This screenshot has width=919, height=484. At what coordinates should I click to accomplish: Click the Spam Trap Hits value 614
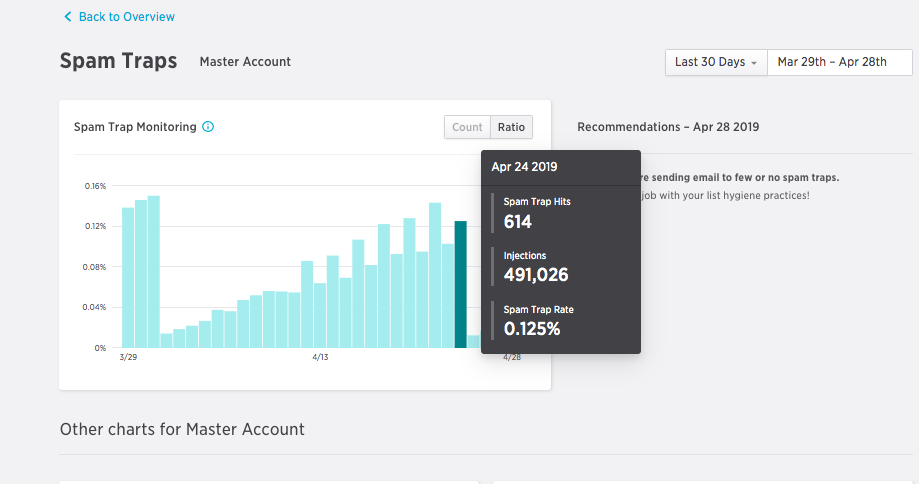pyautogui.click(x=518, y=221)
